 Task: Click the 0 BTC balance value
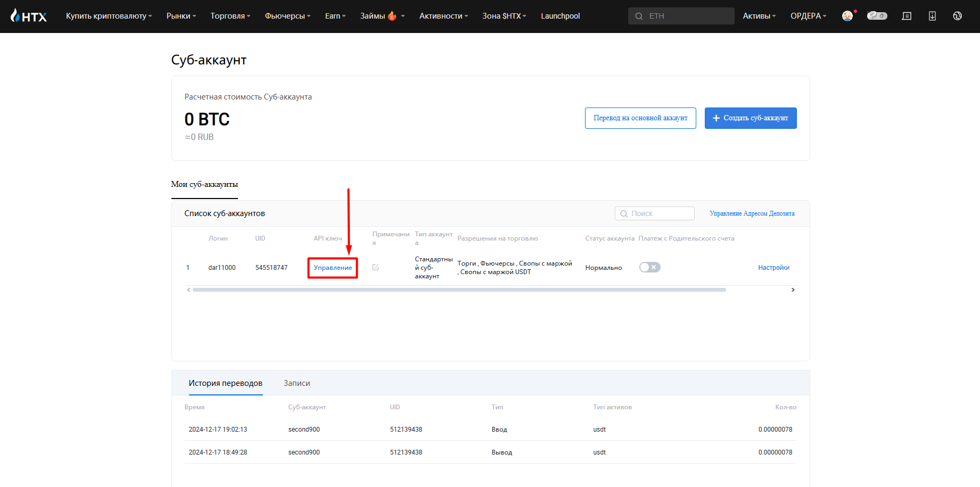pyautogui.click(x=207, y=119)
